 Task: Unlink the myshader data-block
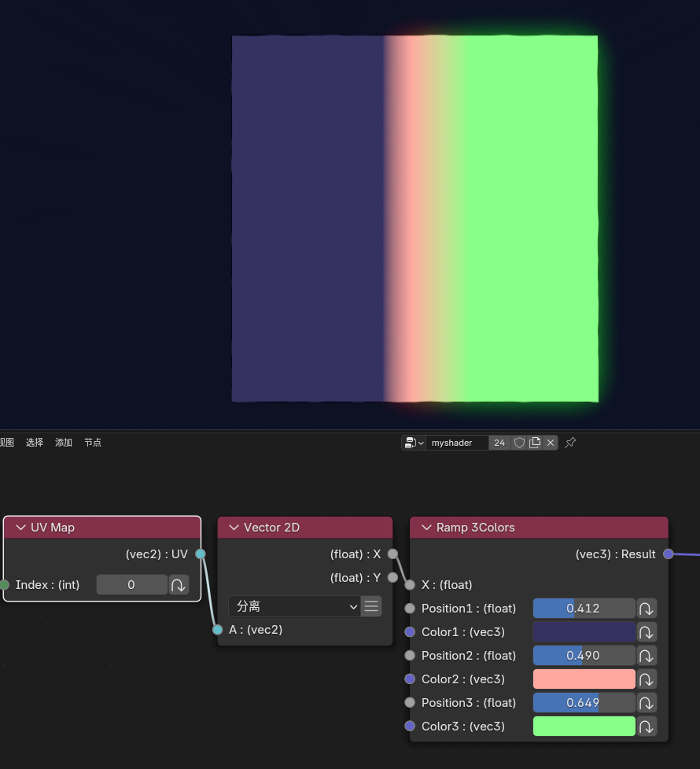coord(551,443)
